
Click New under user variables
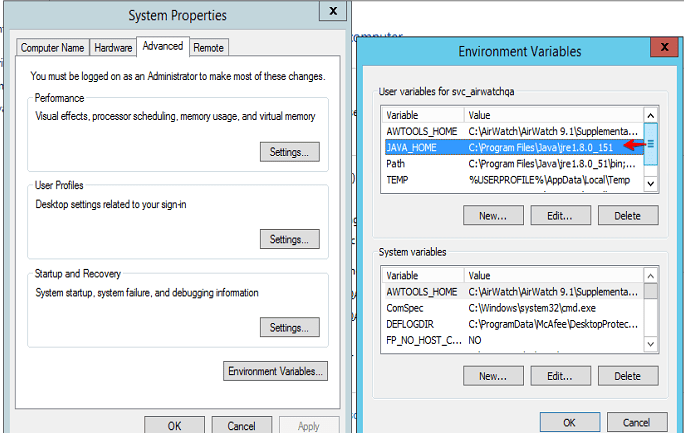pyautogui.click(x=493, y=215)
